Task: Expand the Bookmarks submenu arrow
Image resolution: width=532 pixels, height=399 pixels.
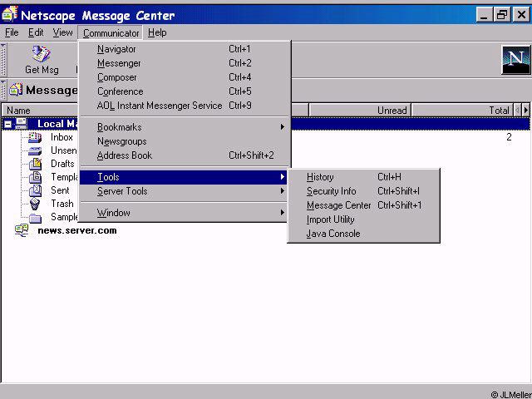Action: pyautogui.click(x=283, y=127)
